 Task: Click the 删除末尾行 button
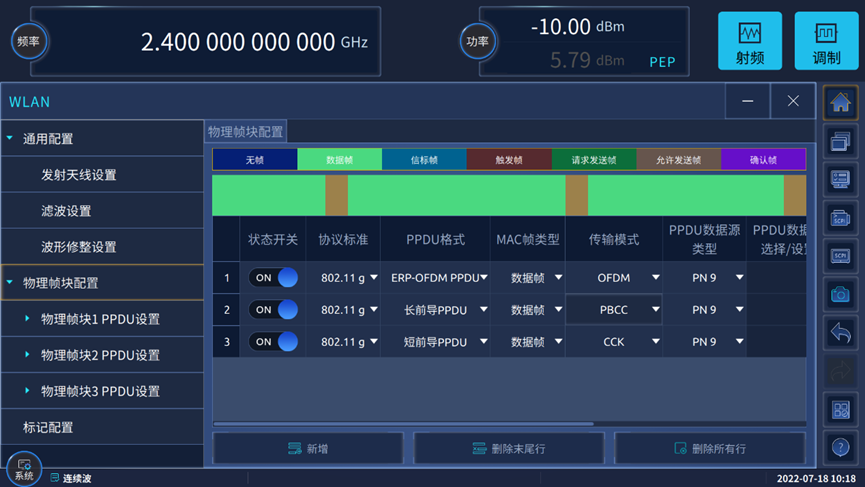pyautogui.click(x=509, y=448)
